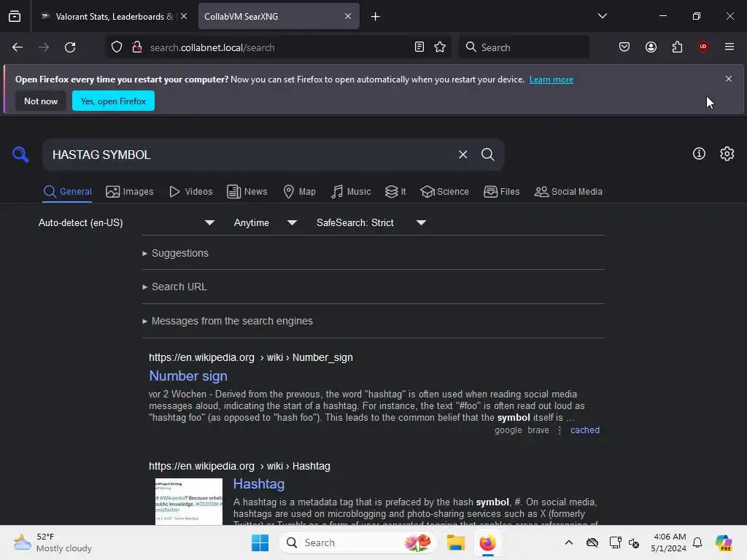The width and height of the screenshot is (747, 560).
Task: List all open tabs
Action: click(x=602, y=16)
